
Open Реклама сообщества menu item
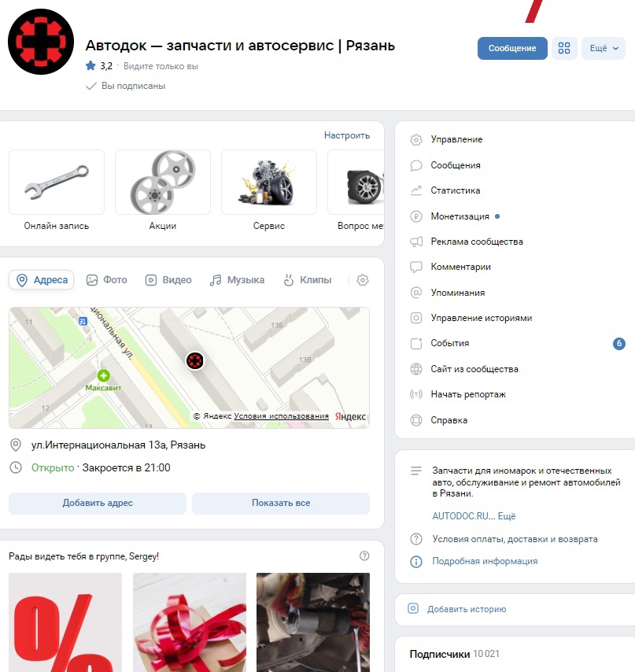click(x=477, y=242)
